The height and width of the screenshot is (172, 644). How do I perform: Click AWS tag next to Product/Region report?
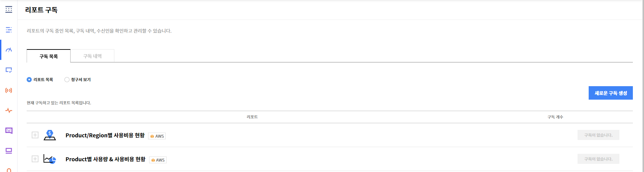click(x=157, y=136)
